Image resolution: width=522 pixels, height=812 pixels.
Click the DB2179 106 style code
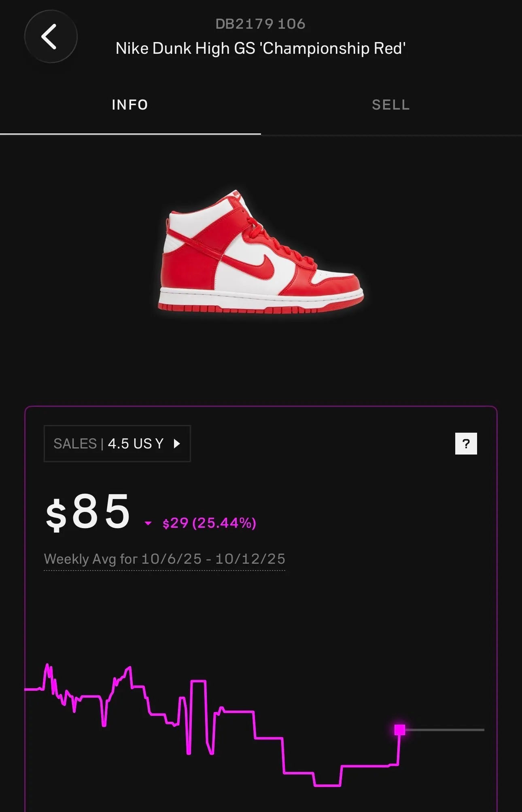[261, 24]
